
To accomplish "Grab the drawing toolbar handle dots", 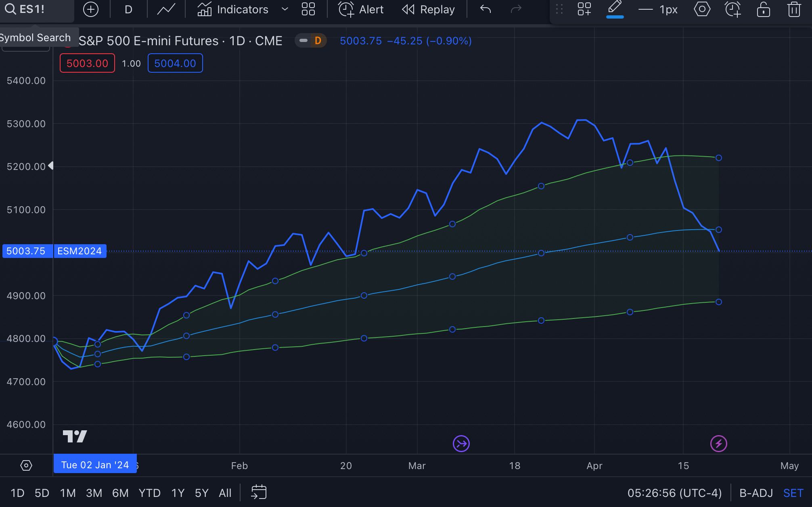I will point(559,9).
